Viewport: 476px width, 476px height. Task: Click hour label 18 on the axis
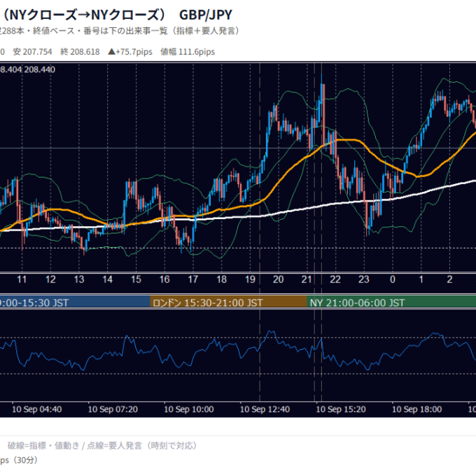coord(222,279)
